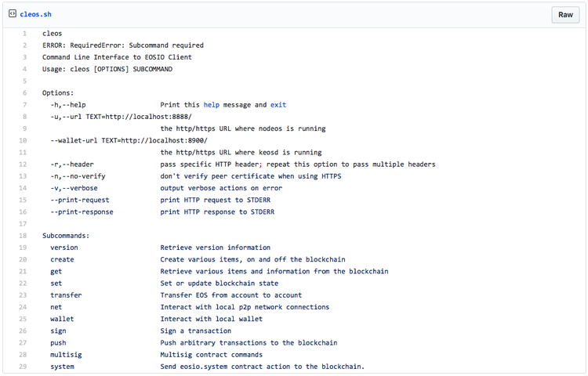This screenshot has height=376, width=588.
Task: Select line number 1
Action: click(24, 34)
